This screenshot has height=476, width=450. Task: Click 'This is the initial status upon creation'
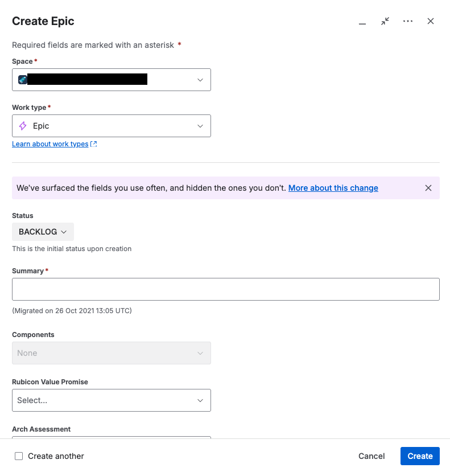click(72, 249)
